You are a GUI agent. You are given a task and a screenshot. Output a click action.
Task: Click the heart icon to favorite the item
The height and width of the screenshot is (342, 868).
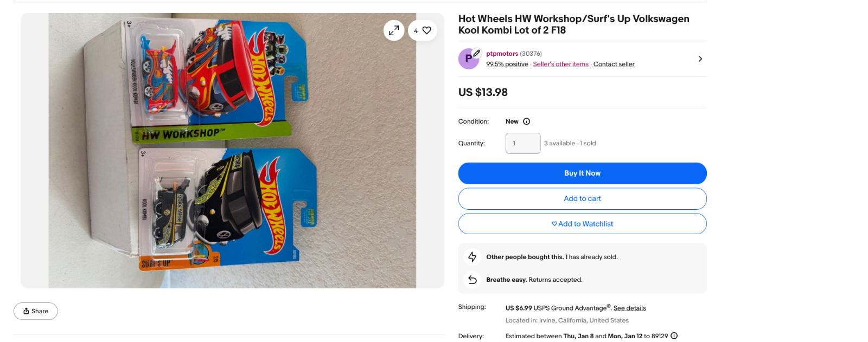point(426,30)
